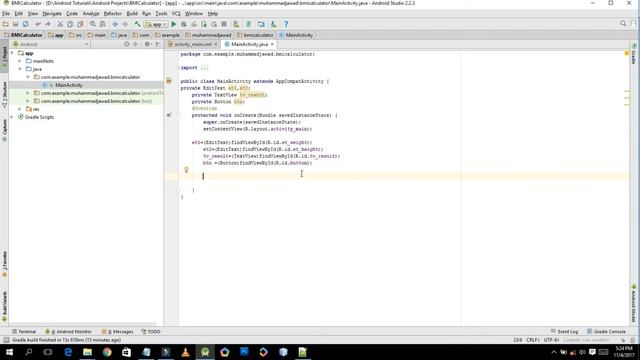Click the Open file toolbar icon
This screenshot has width=640, height=360.
6,24
